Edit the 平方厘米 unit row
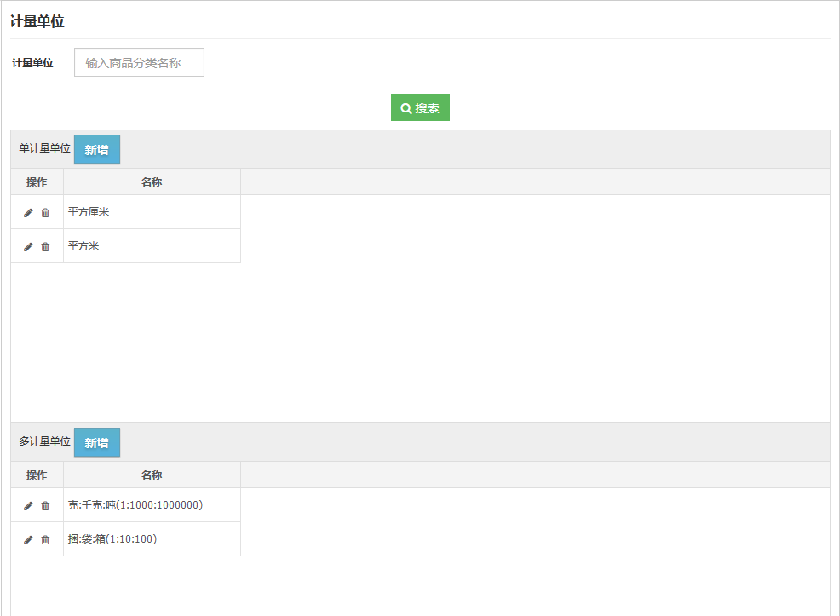The image size is (840, 616). [x=28, y=213]
